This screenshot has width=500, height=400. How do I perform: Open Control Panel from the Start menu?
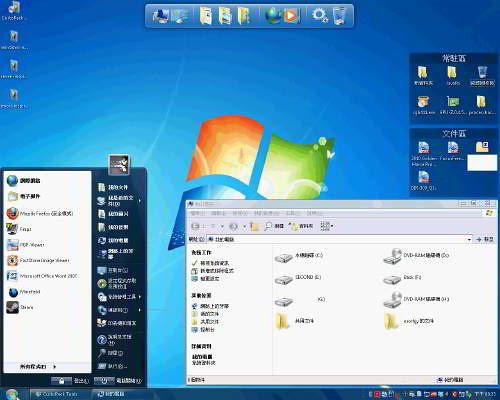[x=113, y=270]
